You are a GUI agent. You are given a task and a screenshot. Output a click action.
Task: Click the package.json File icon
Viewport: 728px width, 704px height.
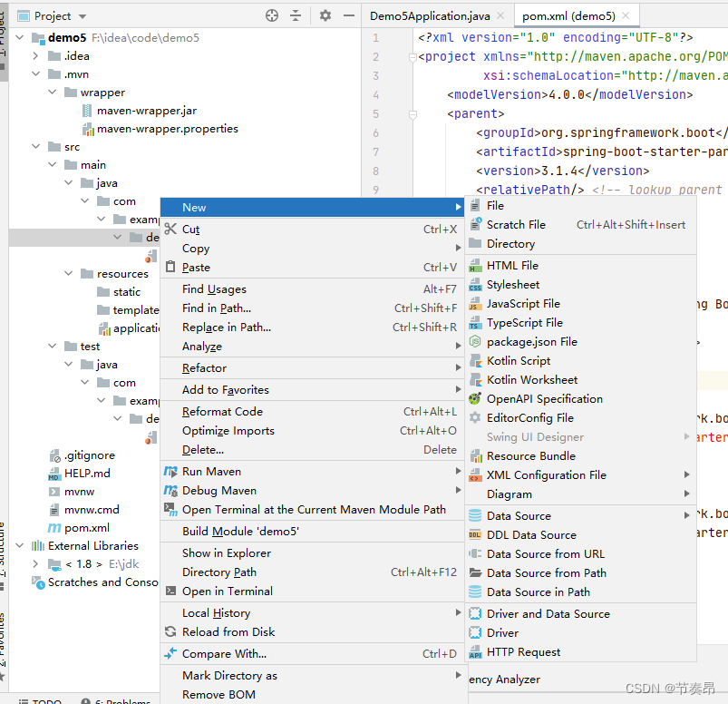[475, 341]
